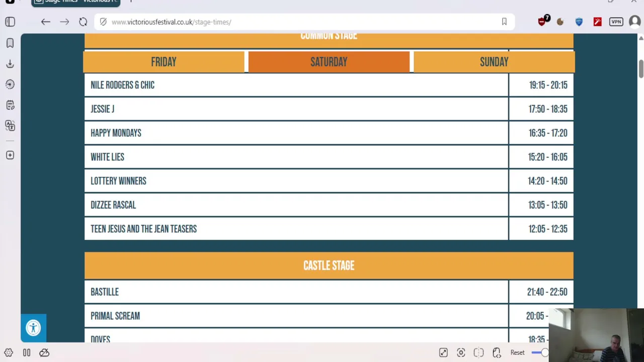Open the sync cloud status icon
The width and height of the screenshot is (644, 362).
(x=44, y=353)
